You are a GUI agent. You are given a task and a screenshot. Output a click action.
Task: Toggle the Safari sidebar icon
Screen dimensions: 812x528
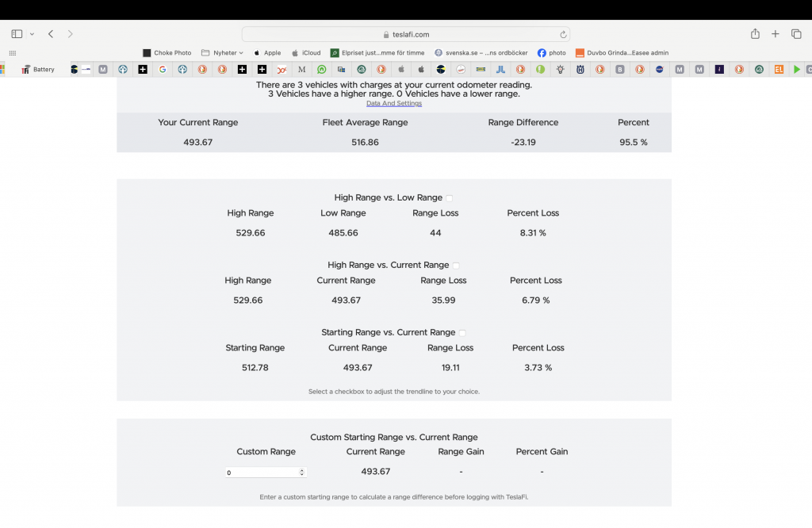[x=17, y=34]
